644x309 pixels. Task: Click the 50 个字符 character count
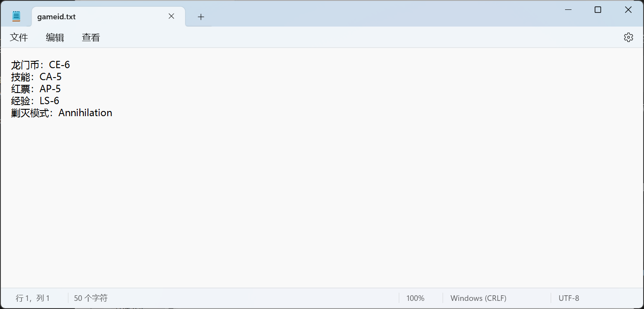click(91, 298)
